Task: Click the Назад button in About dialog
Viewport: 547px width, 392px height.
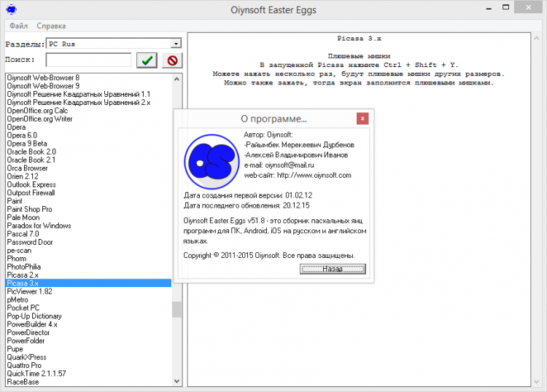Action: (x=333, y=269)
